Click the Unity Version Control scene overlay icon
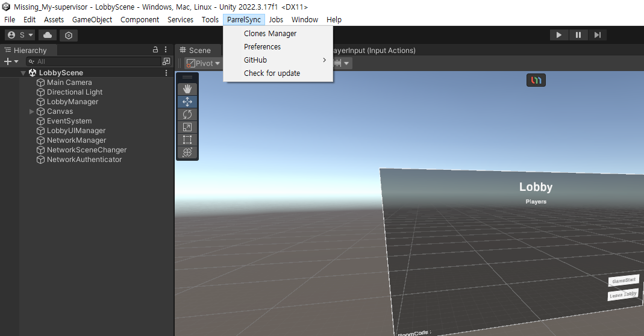The height and width of the screenshot is (336, 644). point(536,80)
